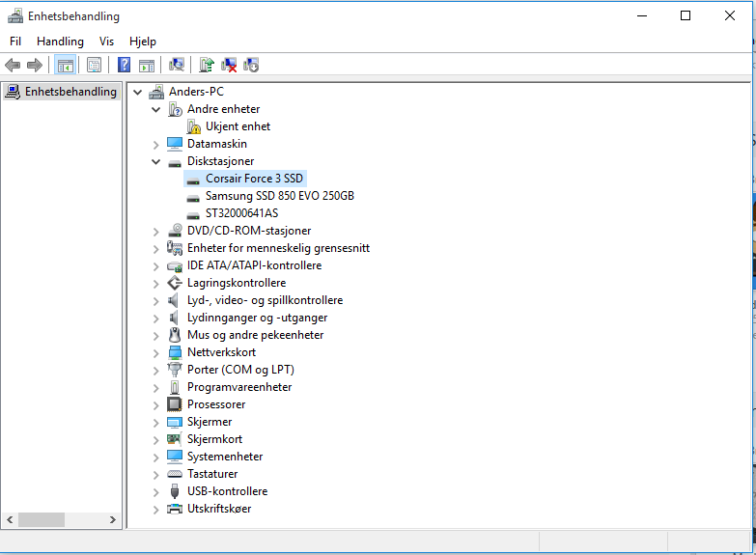Viewport: 756px width, 555px height.
Task: Click the Update driver toolbar icon
Action: pos(207,65)
